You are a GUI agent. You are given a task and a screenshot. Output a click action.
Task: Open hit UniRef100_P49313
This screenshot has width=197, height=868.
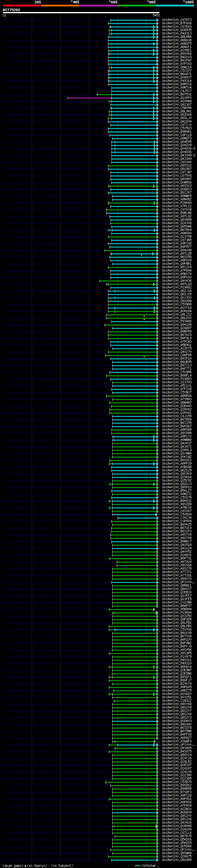click(x=177, y=33)
